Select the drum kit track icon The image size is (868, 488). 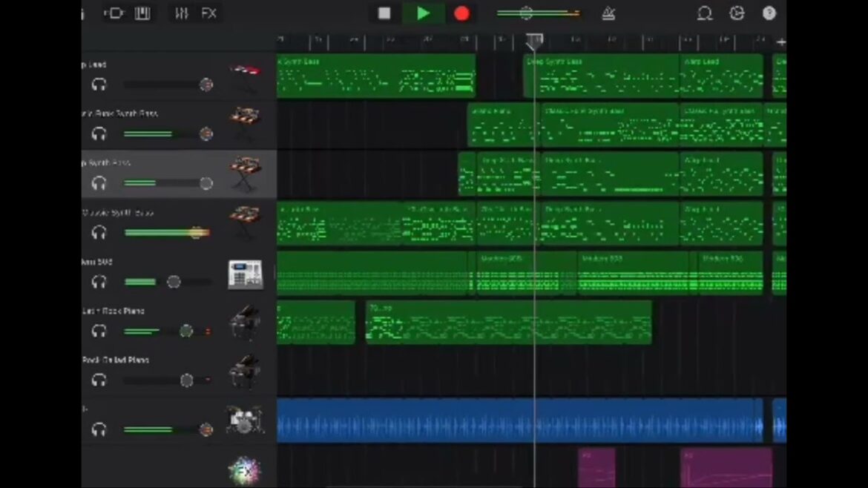(x=245, y=421)
